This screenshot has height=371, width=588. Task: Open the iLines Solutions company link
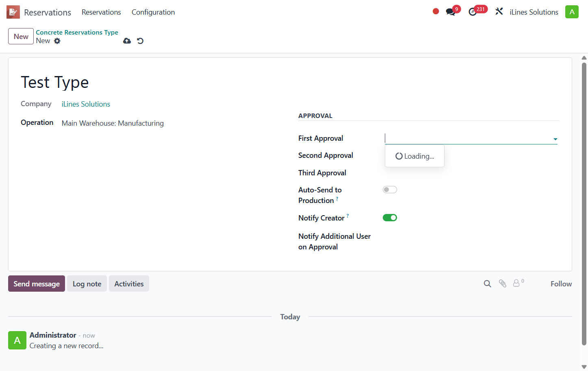(86, 104)
